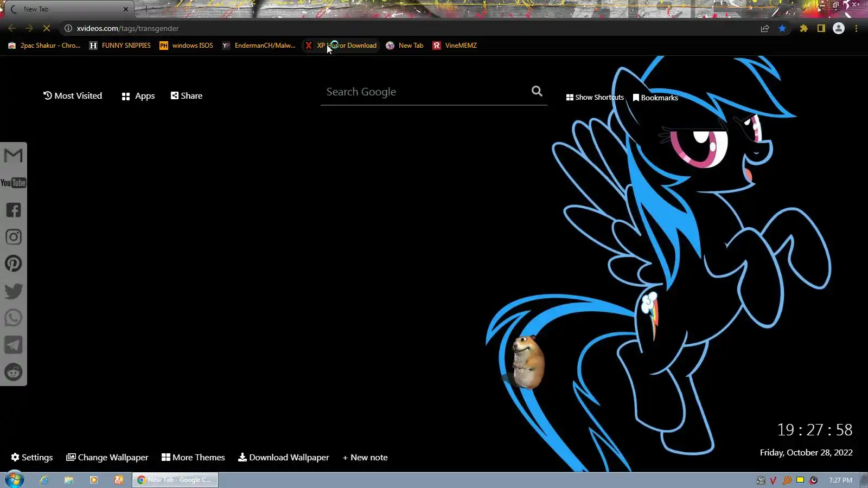Open WhatsApp from the left sidebar

14,318
